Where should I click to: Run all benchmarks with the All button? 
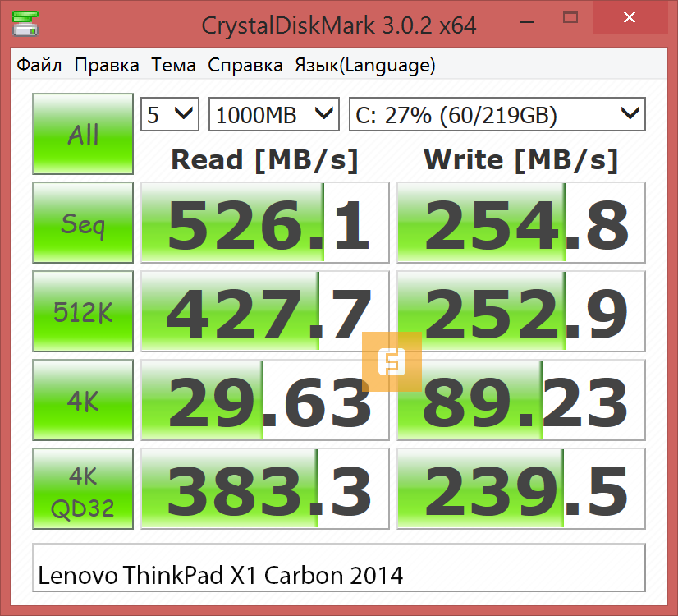83,134
